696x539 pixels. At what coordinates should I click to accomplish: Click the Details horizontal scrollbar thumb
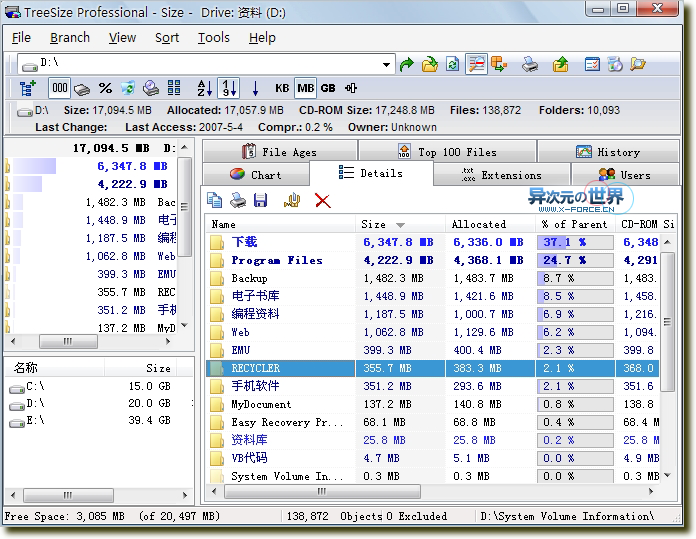(322, 491)
